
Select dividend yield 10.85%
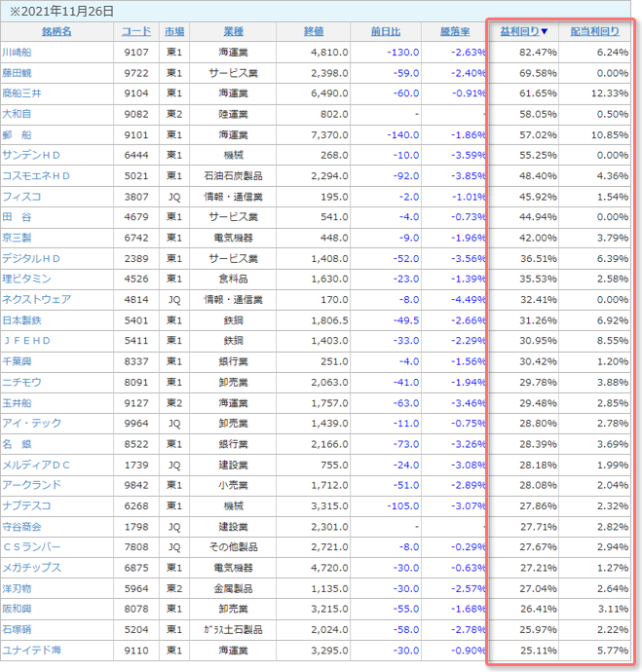click(x=610, y=135)
